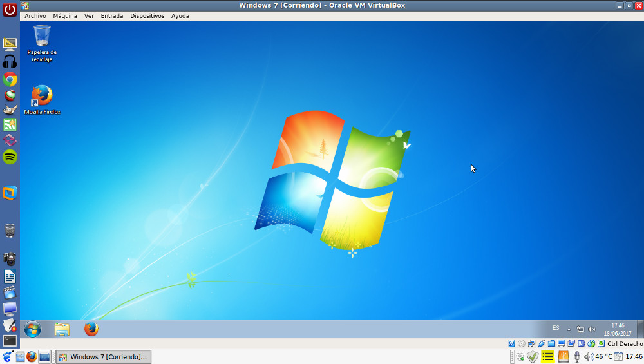The width and height of the screenshot is (644, 364).
Task: Click the Show desktop strip in Windows taskbar
Action: tap(640, 329)
